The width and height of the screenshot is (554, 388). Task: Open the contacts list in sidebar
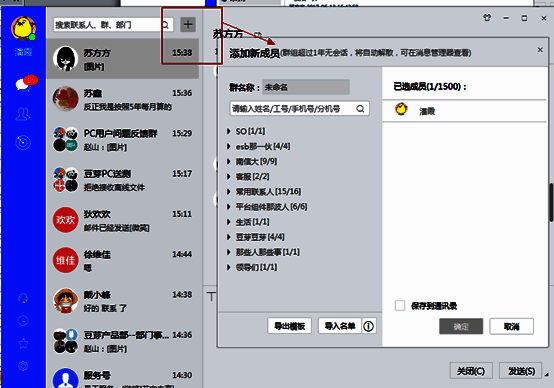pyautogui.click(x=23, y=114)
